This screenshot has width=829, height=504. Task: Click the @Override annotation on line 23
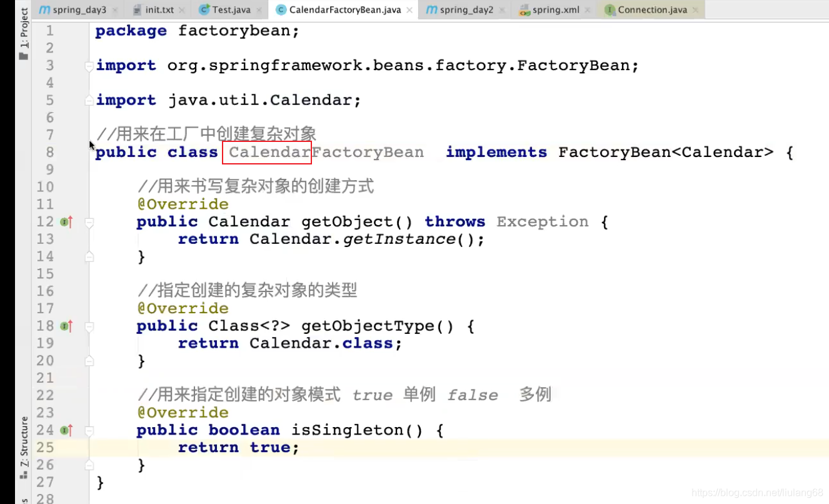tap(183, 413)
